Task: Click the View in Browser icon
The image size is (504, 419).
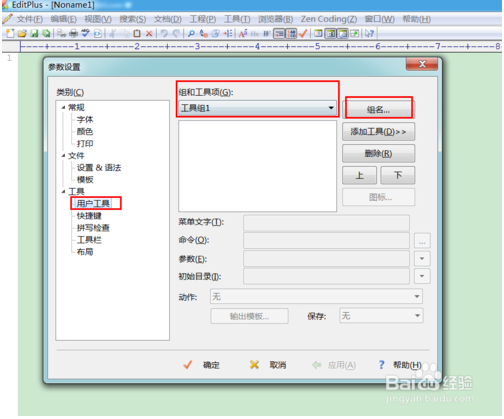Action: (x=98, y=33)
